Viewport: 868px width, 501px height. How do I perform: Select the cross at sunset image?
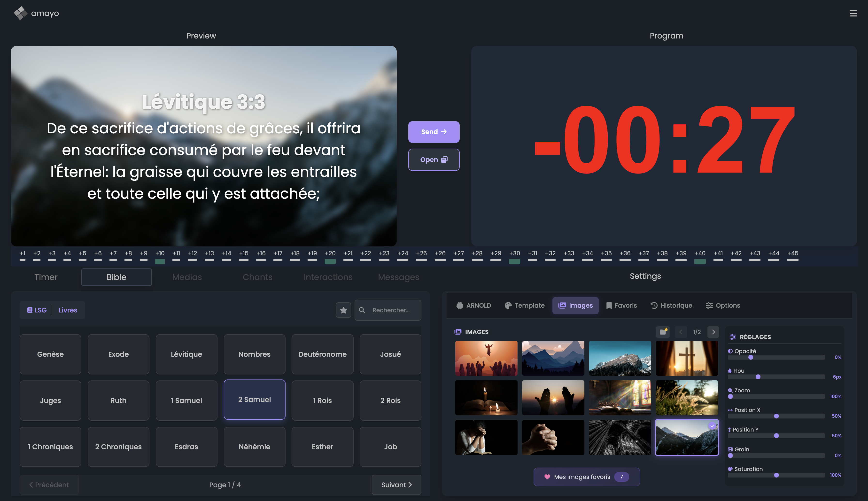click(x=687, y=358)
